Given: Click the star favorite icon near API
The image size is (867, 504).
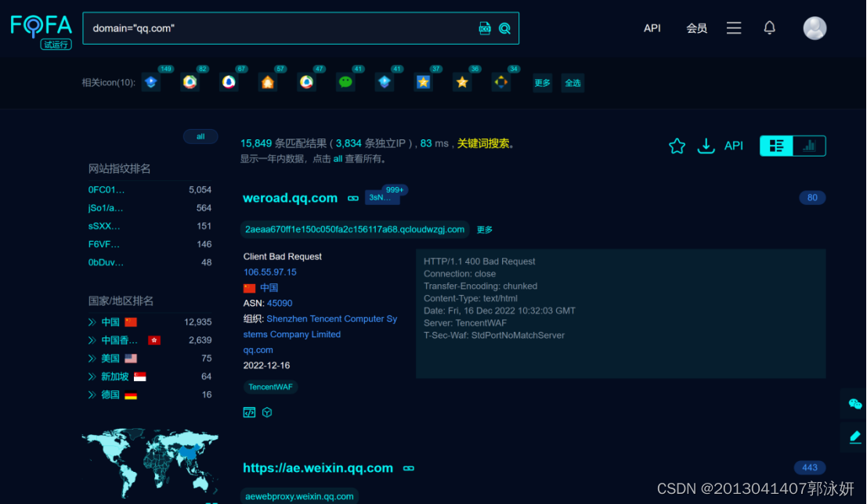Looking at the screenshot, I should point(677,146).
